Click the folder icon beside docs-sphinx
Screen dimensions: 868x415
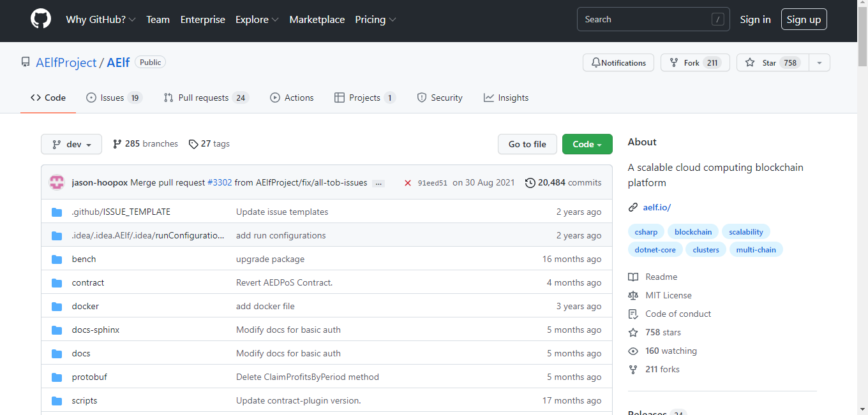click(57, 330)
